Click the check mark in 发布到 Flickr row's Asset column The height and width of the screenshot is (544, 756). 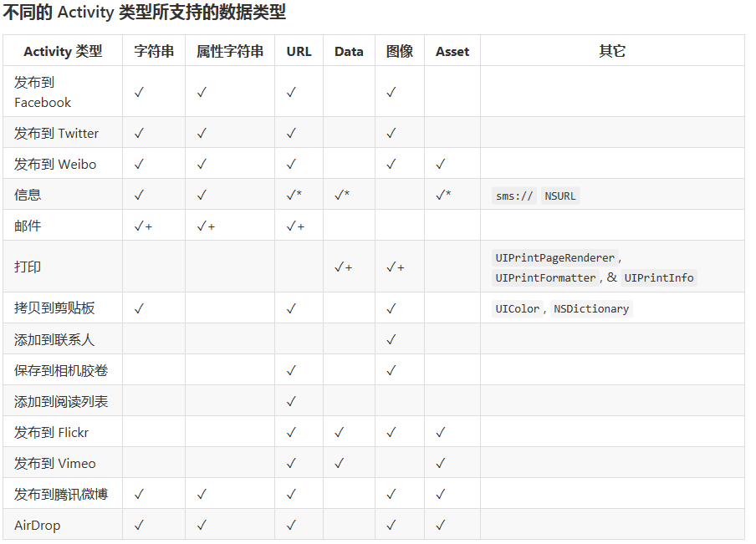pos(440,432)
